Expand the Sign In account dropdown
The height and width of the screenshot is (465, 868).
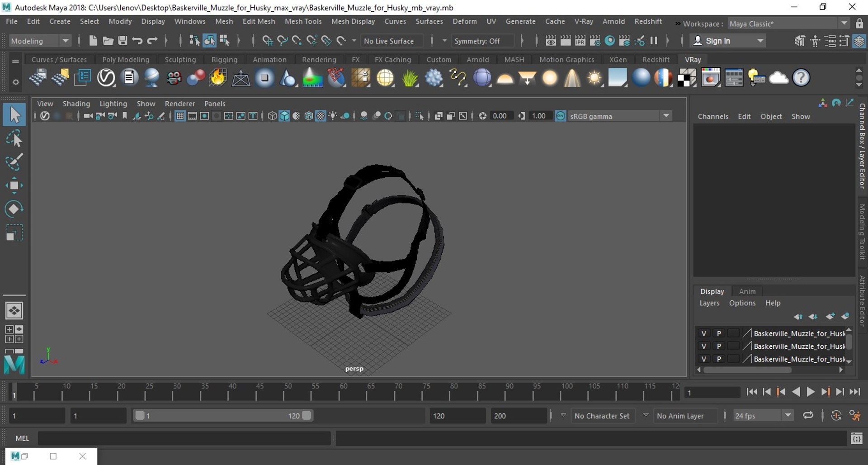[760, 41]
